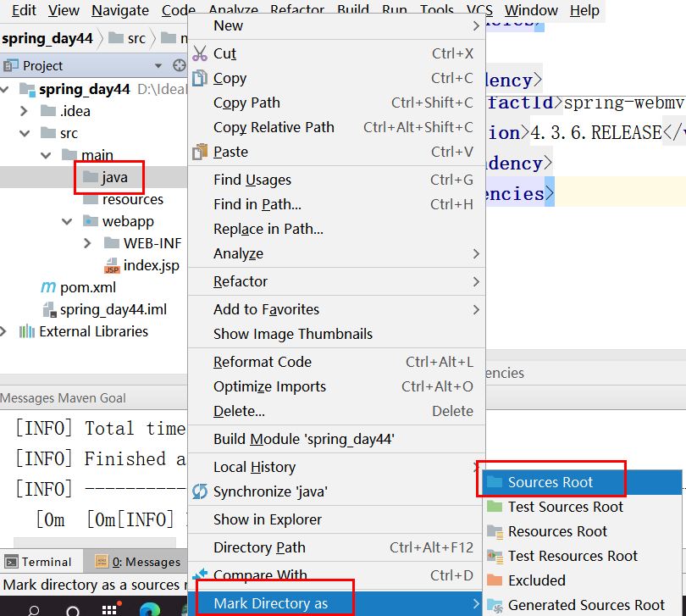Select Optimize Imports
This screenshot has width=686, height=616.
336,386
